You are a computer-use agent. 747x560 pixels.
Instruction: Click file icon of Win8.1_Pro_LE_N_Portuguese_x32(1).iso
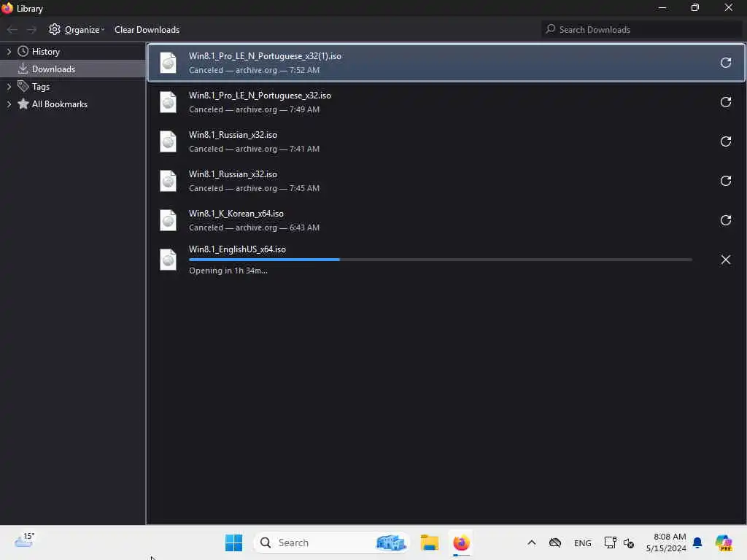[x=168, y=63]
